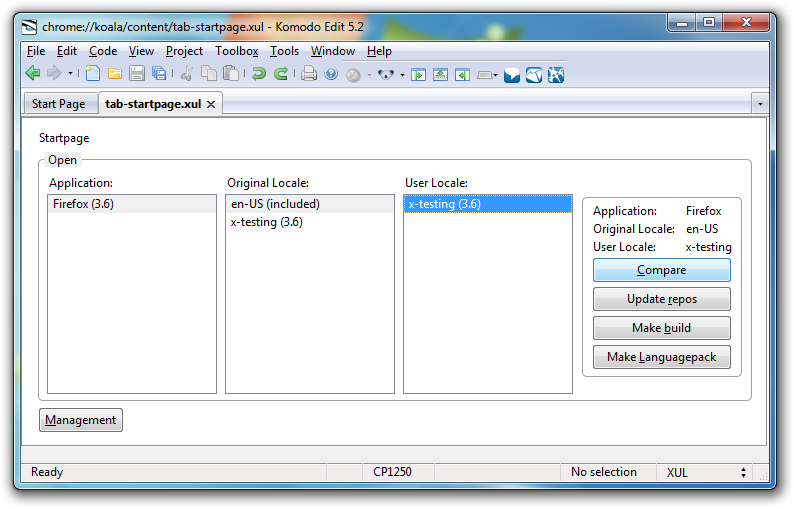Click the Update repos button

coord(661,299)
